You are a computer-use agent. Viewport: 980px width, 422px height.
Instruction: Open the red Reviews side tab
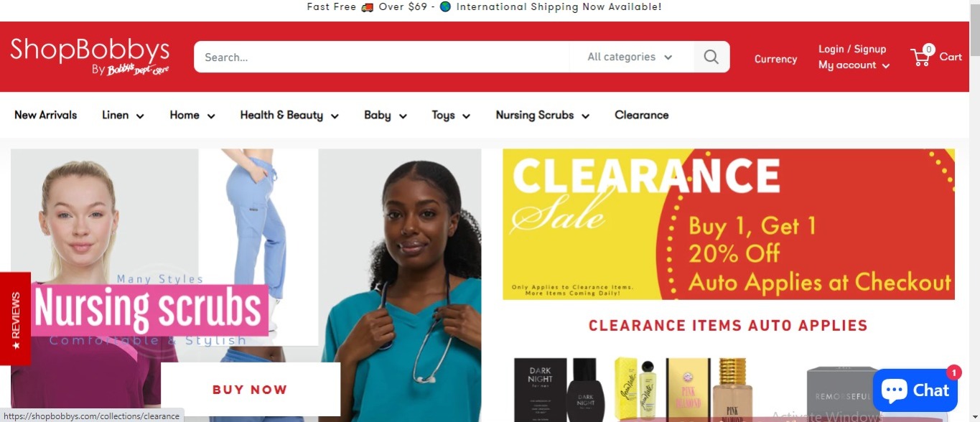click(15, 319)
